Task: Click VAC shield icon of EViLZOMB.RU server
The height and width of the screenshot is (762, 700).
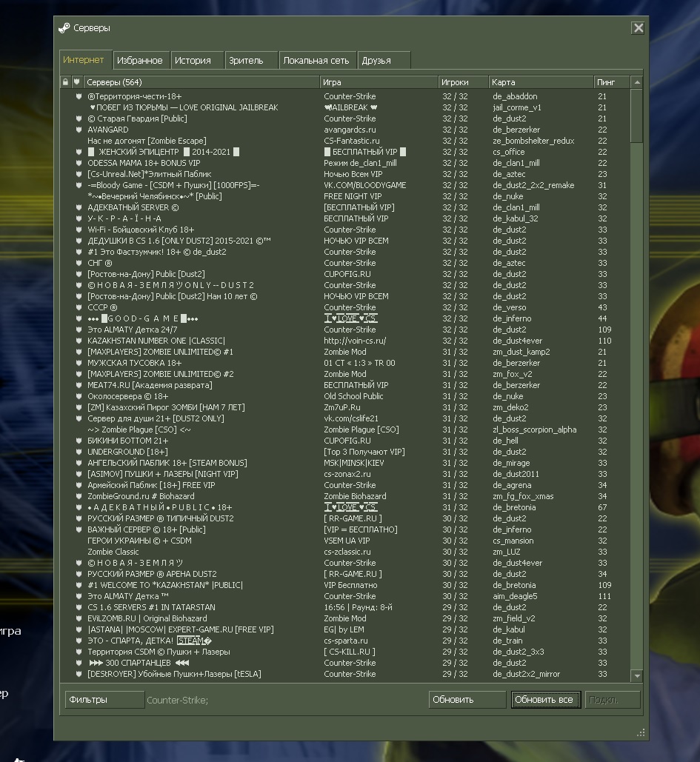Action: point(79,618)
